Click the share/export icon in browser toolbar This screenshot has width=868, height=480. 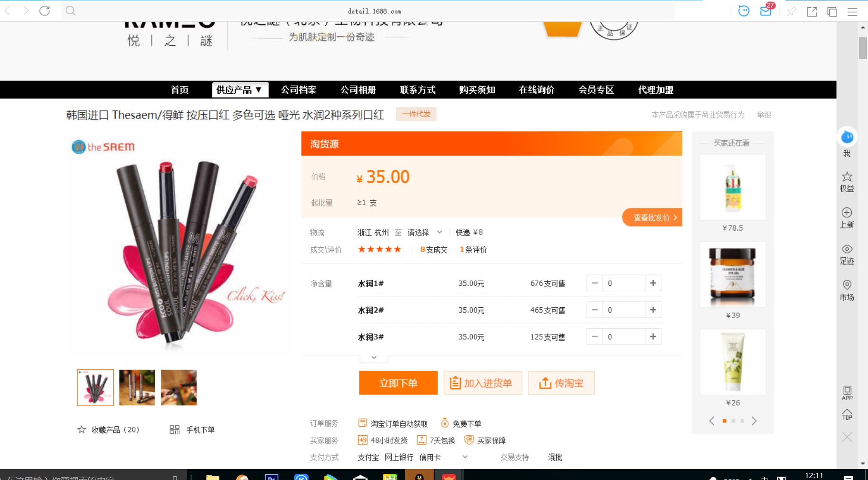click(812, 11)
